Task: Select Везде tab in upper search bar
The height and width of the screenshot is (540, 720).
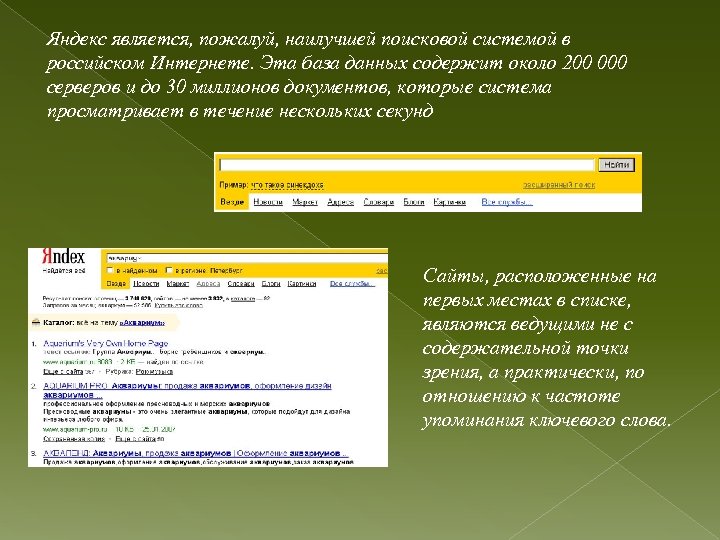Action: (x=232, y=202)
